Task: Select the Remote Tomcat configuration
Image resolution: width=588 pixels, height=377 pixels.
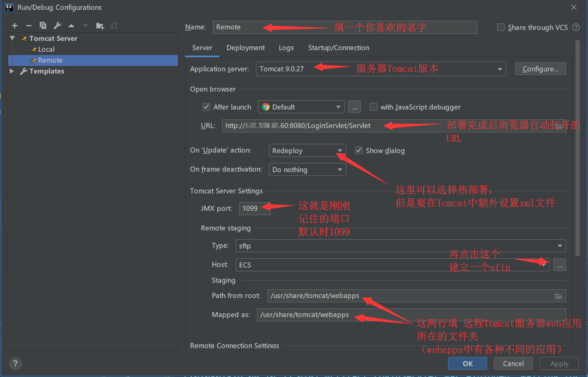Action: [x=93, y=60]
